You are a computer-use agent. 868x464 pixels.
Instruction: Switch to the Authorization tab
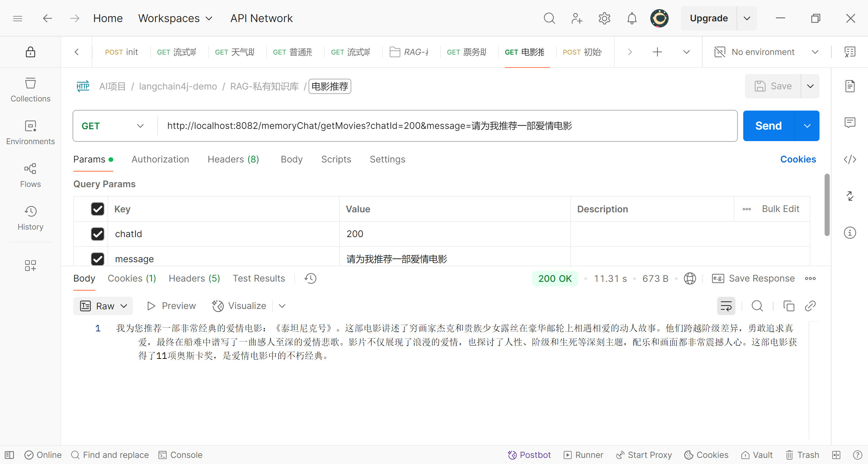click(160, 159)
